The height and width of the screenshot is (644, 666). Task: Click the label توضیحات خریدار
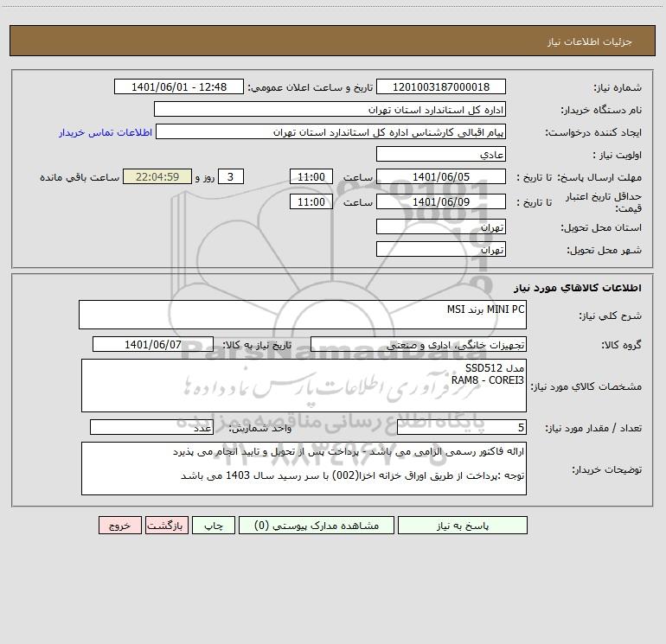point(607,469)
